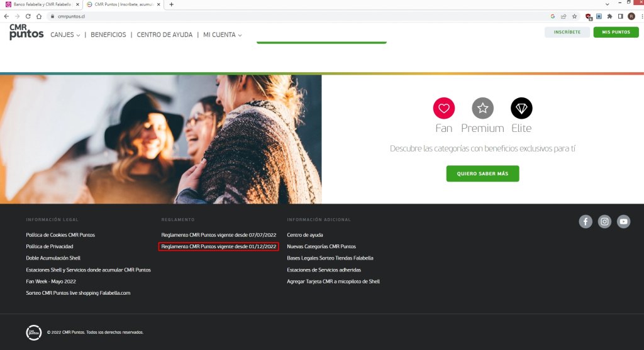Open Nuevas Categorías CMR Puntos link
The image size is (644, 350).
[321, 246]
